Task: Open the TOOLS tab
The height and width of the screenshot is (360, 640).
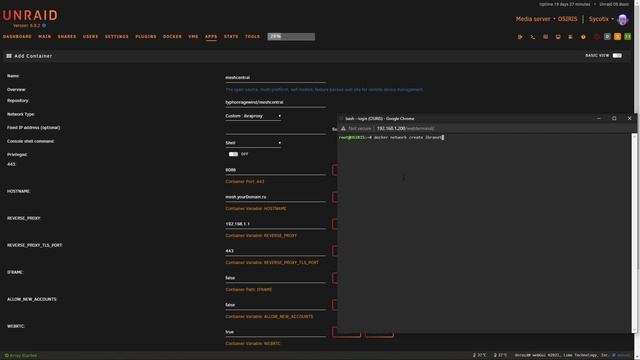Action: pyautogui.click(x=252, y=37)
